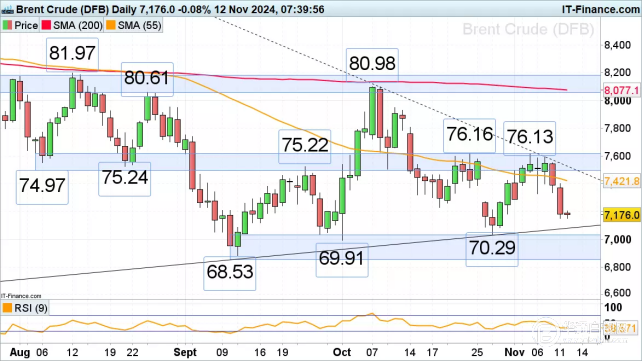643x362 pixels.
Task: Select the SMA (55) legend label
Action: click(139, 25)
